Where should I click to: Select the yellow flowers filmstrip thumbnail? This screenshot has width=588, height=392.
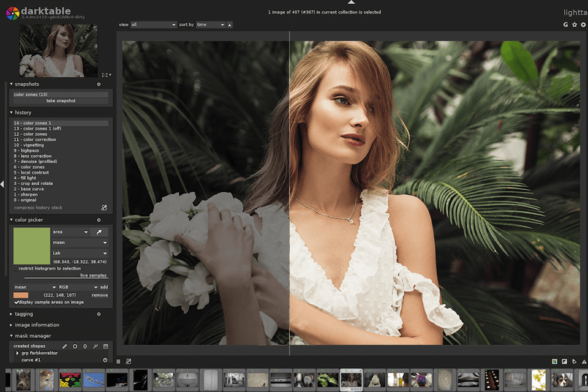[538, 380]
